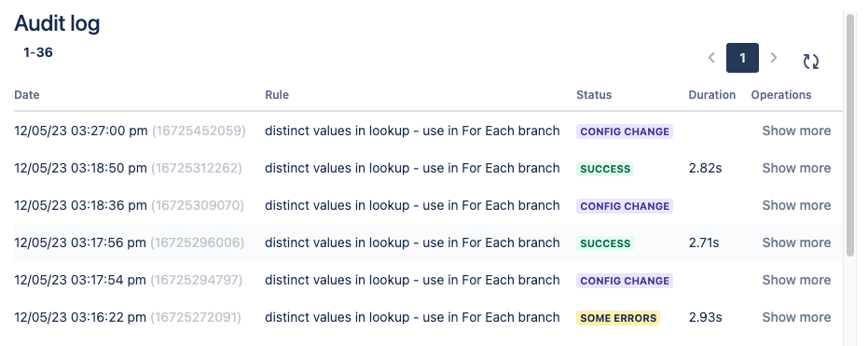This screenshot has width=868, height=346.
Task: Expand Show more for the 2.82s success entry
Action: click(796, 168)
